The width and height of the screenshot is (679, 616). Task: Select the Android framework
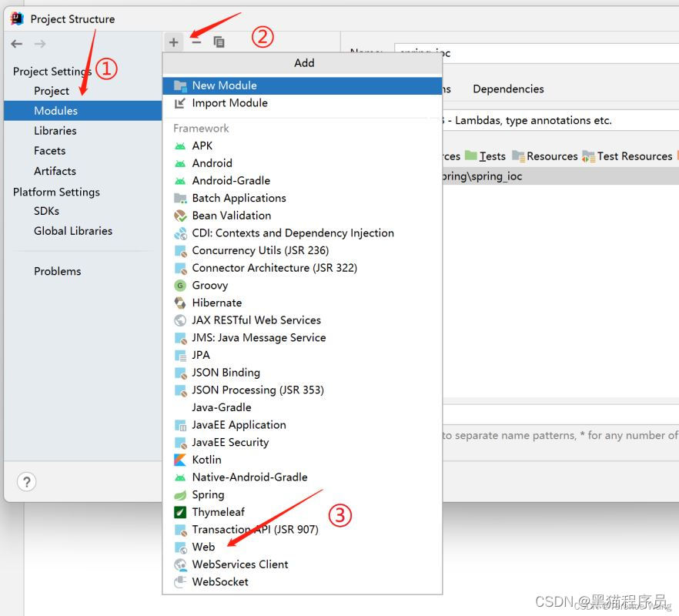pyautogui.click(x=303, y=163)
